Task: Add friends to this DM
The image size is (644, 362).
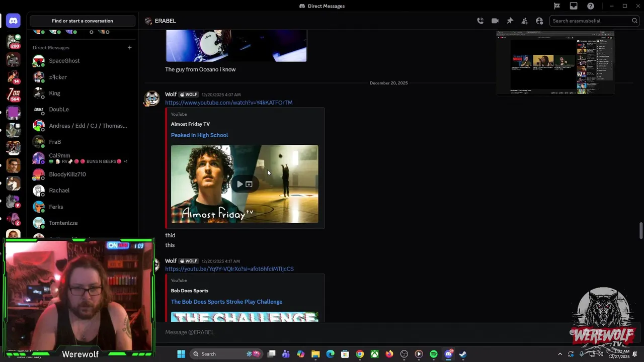Action: pos(525,21)
